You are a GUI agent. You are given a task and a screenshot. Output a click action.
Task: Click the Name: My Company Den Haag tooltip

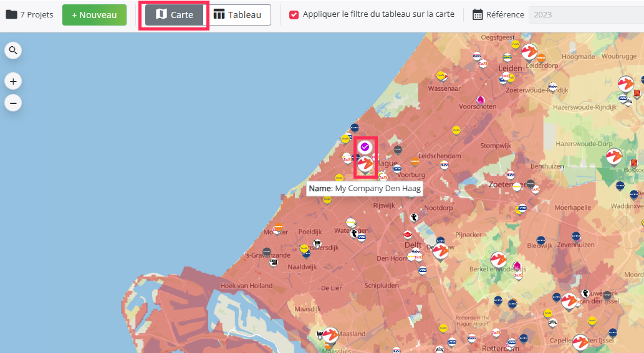tap(365, 189)
